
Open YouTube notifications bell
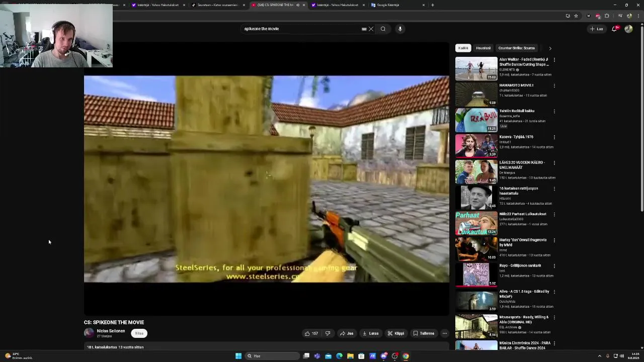(x=614, y=29)
